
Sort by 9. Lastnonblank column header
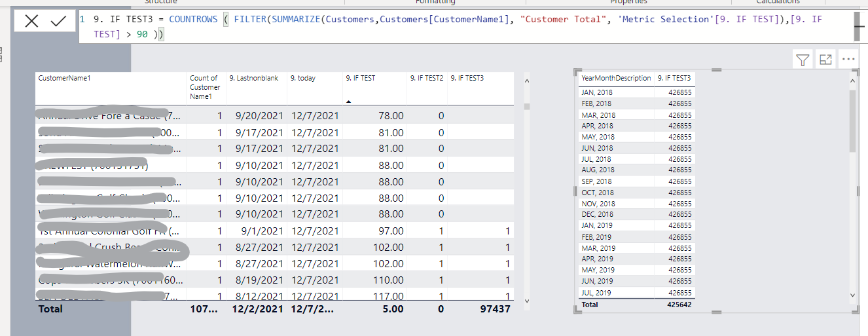click(254, 78)
